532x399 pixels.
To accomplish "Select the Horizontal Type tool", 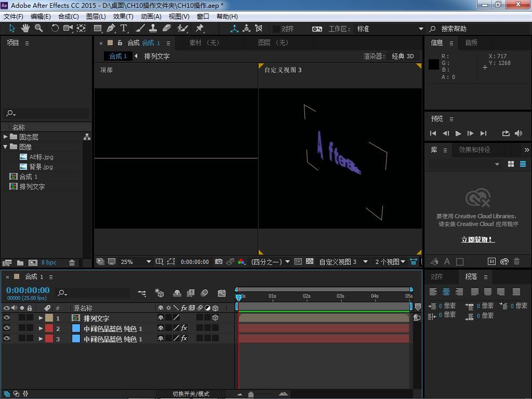I will (x=124, y=29).
